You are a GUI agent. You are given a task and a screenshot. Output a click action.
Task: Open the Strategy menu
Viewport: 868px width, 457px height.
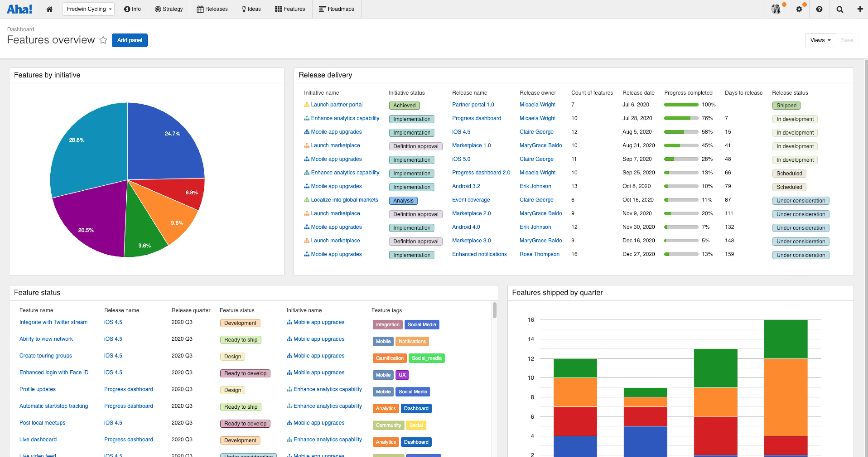point(169,9)
